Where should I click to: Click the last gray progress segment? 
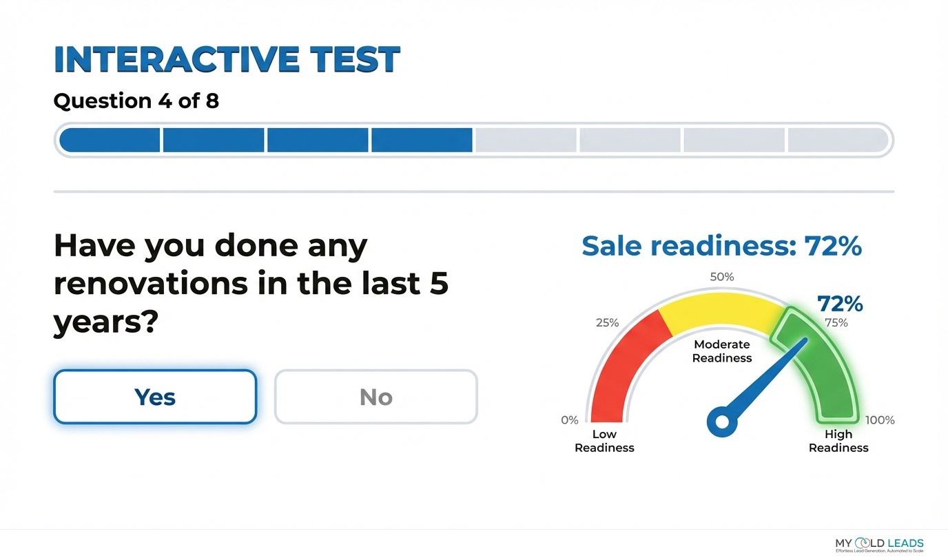838,140
